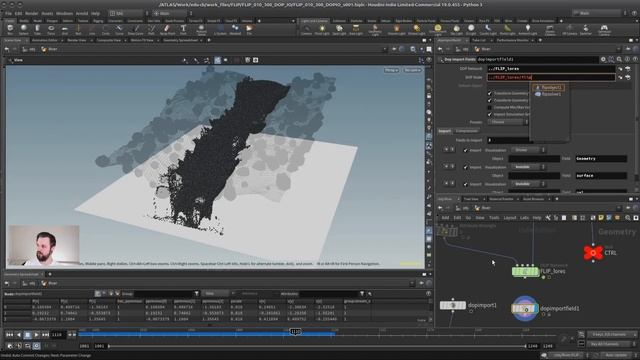Select the Sphere shelf tool
This screenshot has width=640, height=360.
pos(24,30)
